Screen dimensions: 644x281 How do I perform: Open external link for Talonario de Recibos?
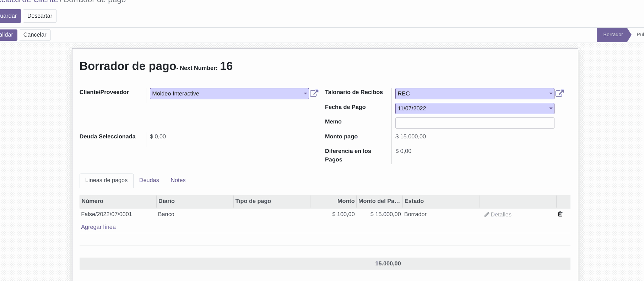[559, 93]
